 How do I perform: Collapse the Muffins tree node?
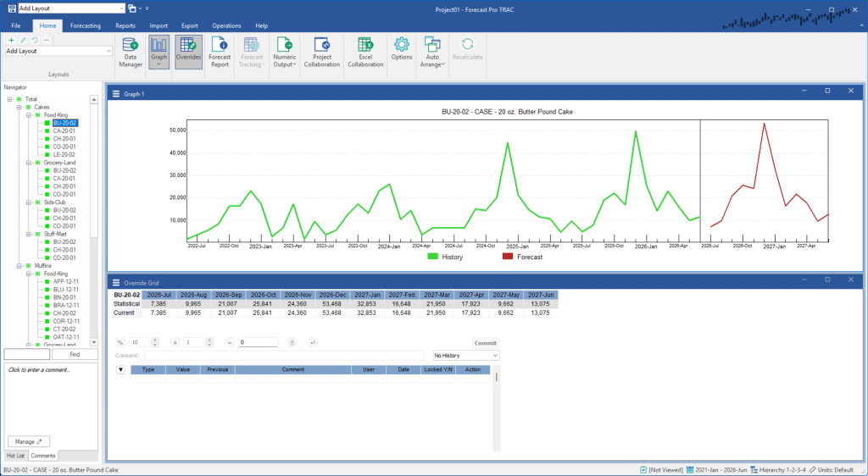[19, 266]
